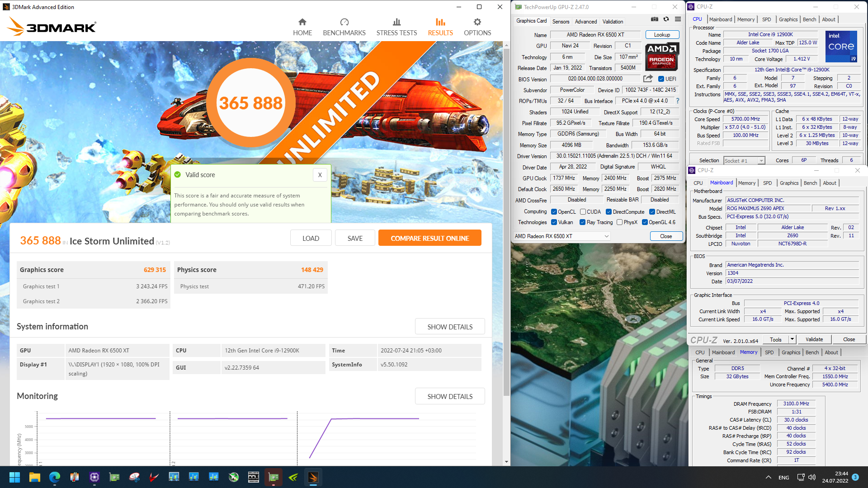
Task: Click the Bus Interface question mark in GPU-Z
Action: click(x=677, y=101)
